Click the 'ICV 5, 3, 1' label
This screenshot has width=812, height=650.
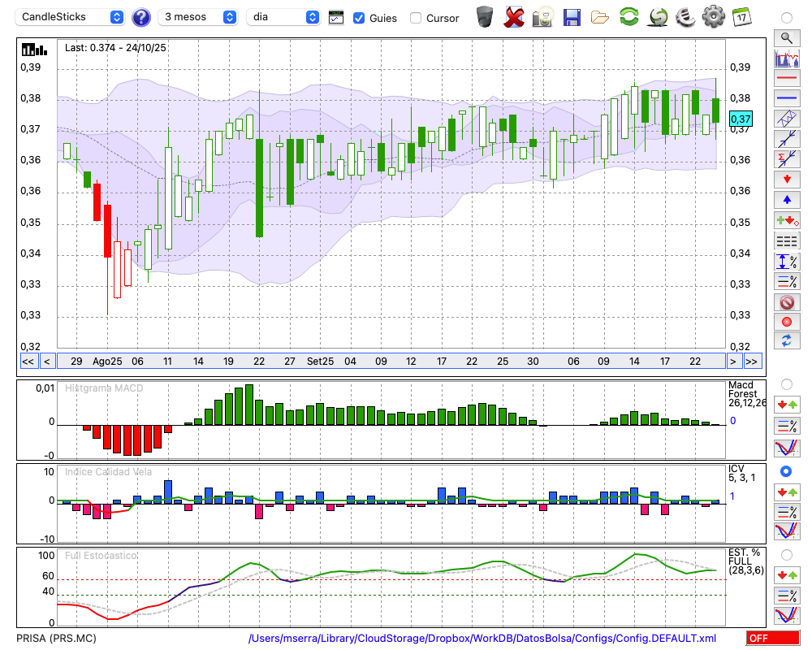point(741,473)
